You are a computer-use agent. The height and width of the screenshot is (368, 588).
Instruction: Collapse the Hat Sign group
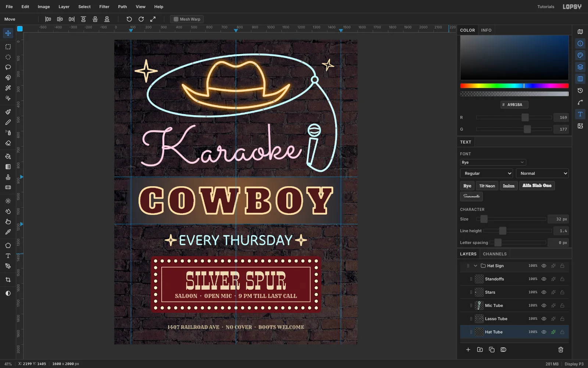(x=476, y=266)
